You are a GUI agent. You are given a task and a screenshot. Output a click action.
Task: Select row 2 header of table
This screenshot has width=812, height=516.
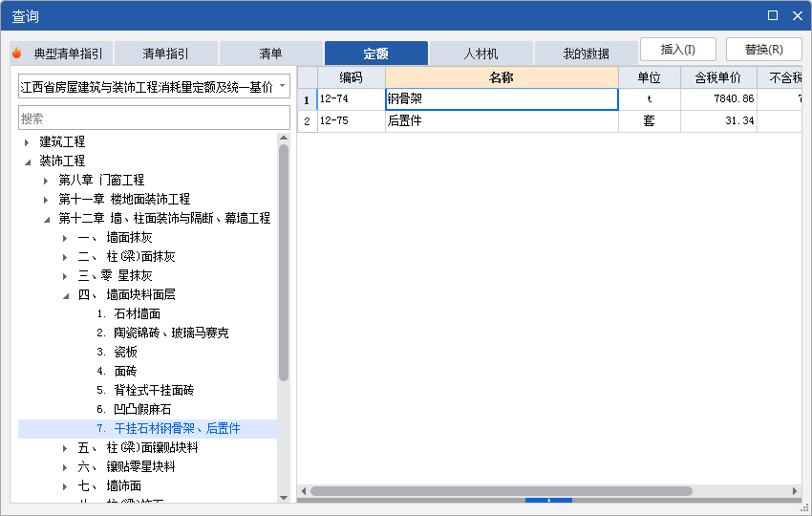click(307, 121)
